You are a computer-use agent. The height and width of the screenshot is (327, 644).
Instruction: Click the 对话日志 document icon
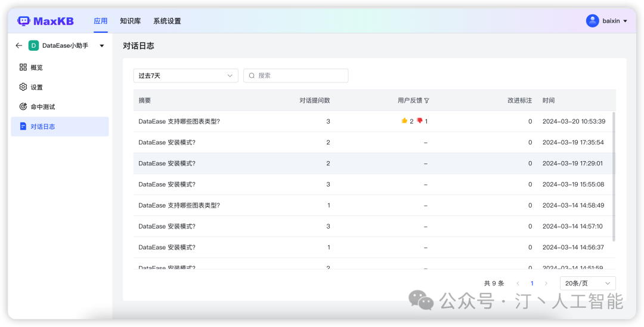point(23,127)
